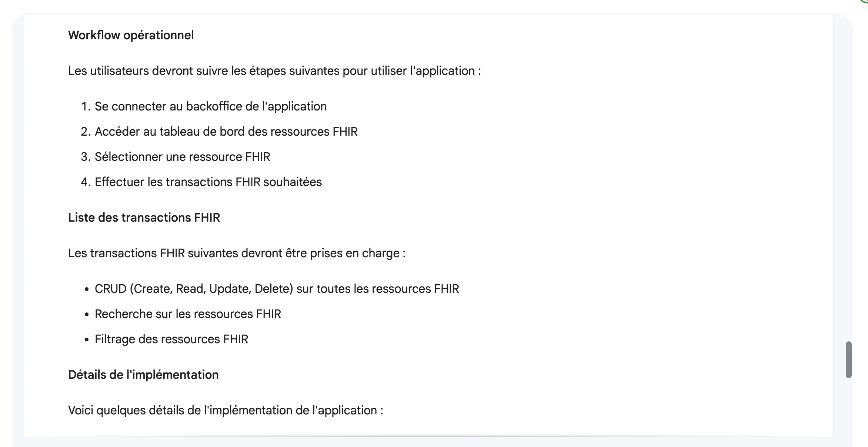Click step 'Se connecter au backoffice de l'application'
868x447 pixels.
click(x=210, y=106)
